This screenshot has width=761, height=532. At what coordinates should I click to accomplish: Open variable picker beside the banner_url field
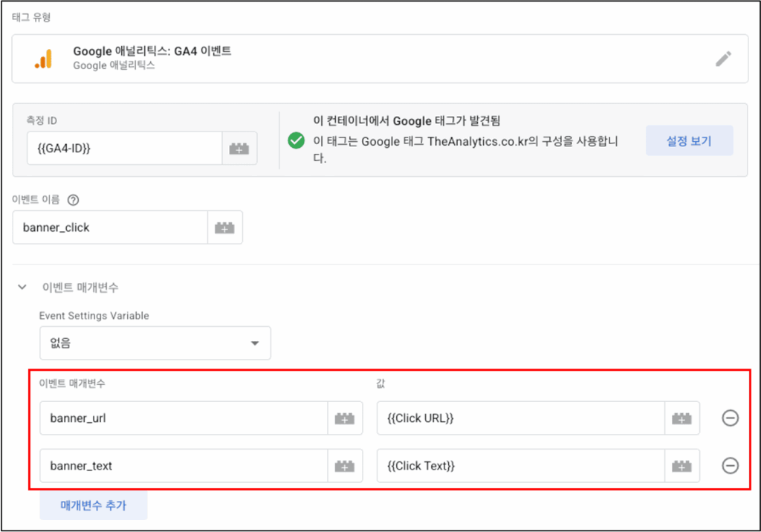pos(345,418)
